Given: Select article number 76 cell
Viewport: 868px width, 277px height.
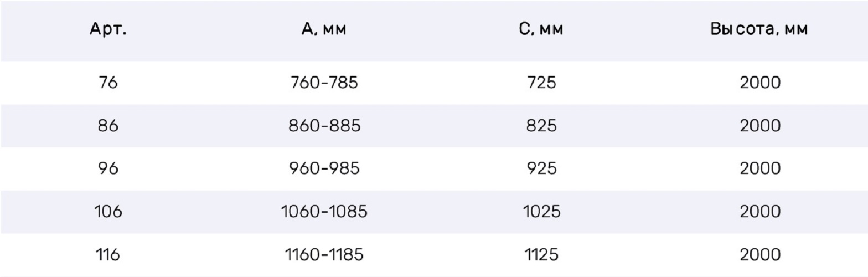Looking at the screenshot, I should click(x=108, y=83).
